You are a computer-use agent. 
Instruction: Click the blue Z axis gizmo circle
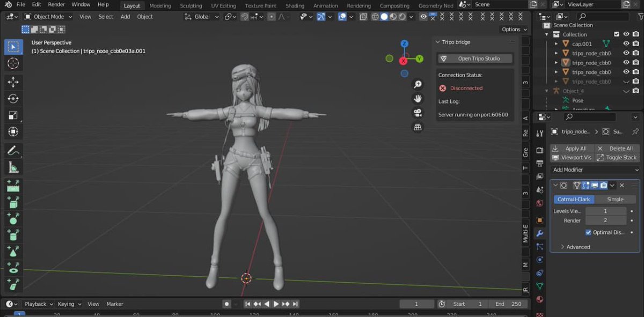coord(405,43)
